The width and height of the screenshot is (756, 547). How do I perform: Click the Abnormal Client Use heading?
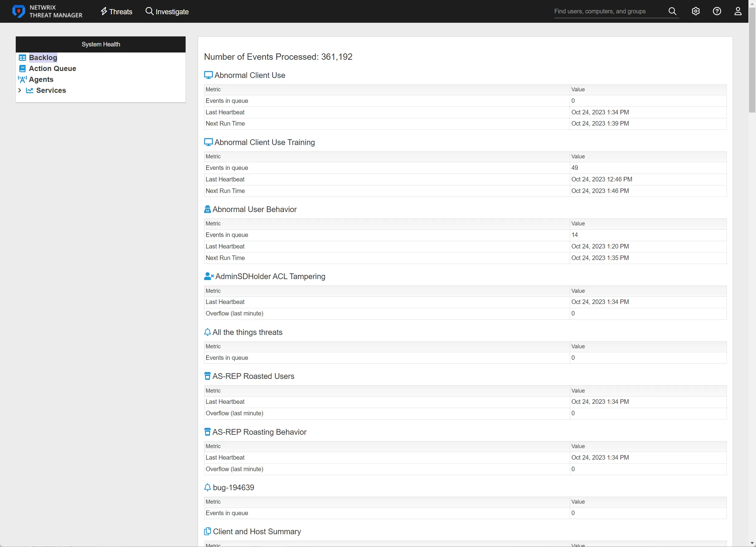coord(250,75)
